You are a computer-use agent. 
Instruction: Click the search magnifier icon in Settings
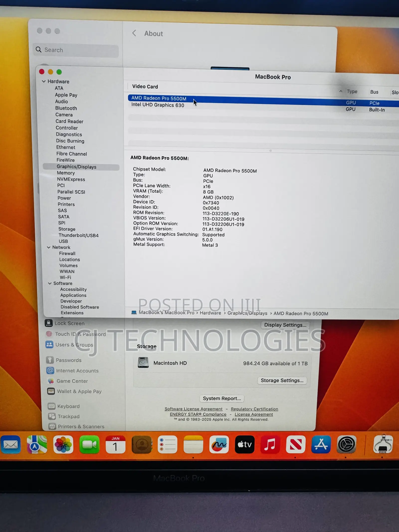[x=39, y=50]
